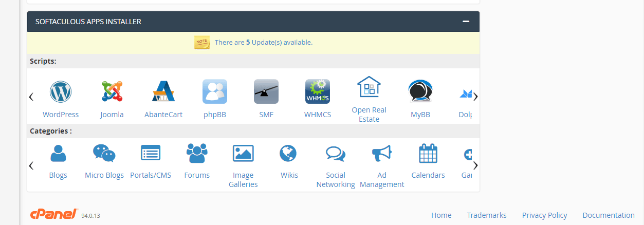
Task: Click the phpBB text label
Action: point(215,115)
